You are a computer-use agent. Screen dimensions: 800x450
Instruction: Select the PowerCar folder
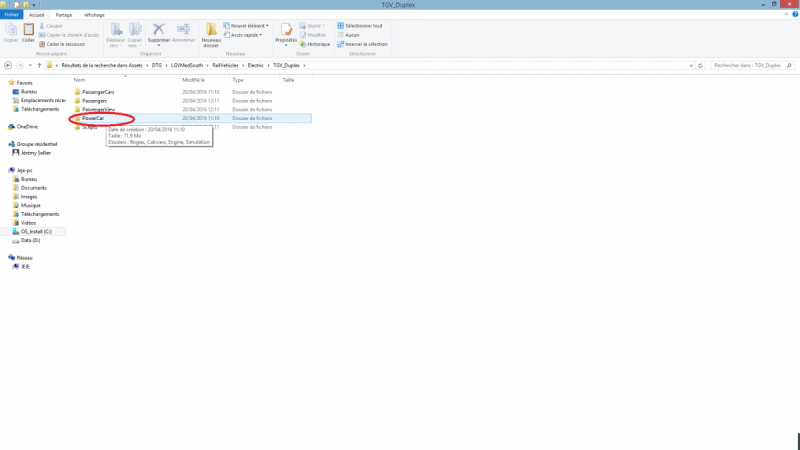(93, 118)
